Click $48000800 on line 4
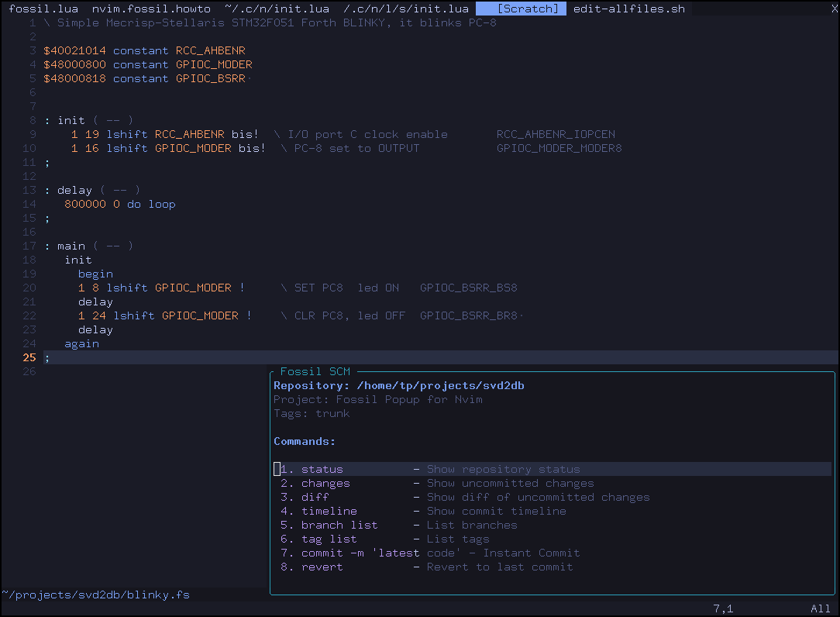Viewport: 840px width, 617px height. pos(74,64)
